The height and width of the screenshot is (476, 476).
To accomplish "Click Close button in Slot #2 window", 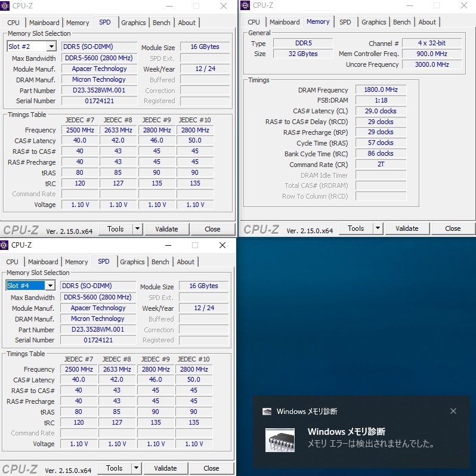I will tap(212, 229).
